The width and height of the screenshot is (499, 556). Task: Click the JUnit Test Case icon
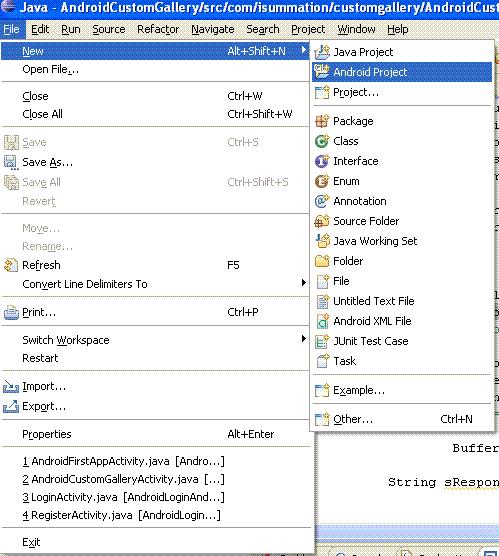tap(322, 341)
